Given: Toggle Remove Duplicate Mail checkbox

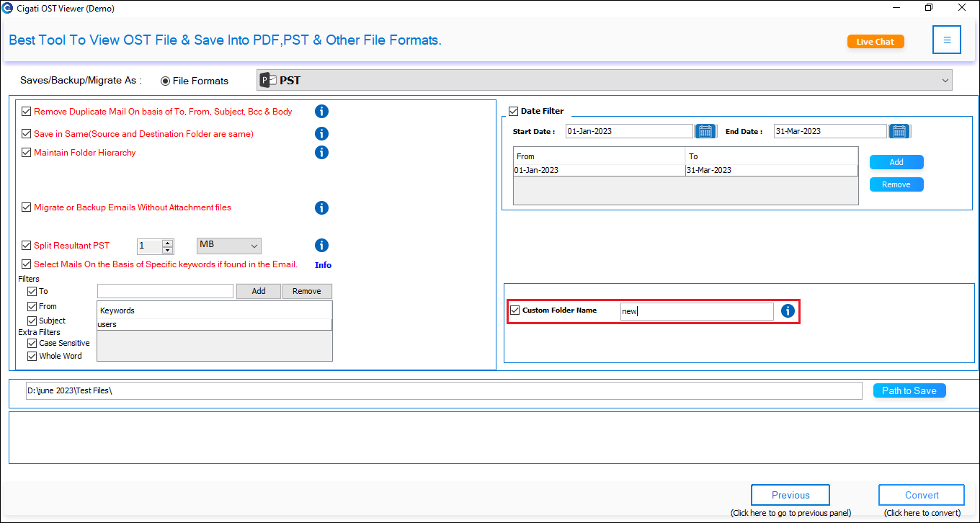Looking at the screenshot, I should [27, 112].
